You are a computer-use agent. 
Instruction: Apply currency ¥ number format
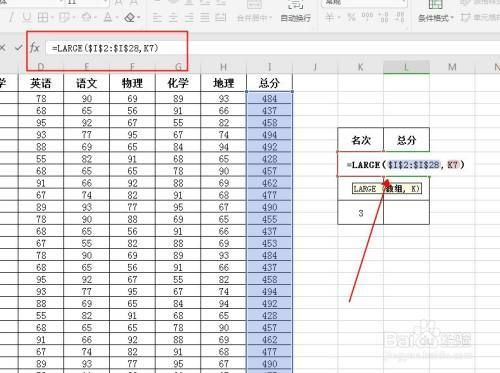pyautogui.click(x=329, y=17)
